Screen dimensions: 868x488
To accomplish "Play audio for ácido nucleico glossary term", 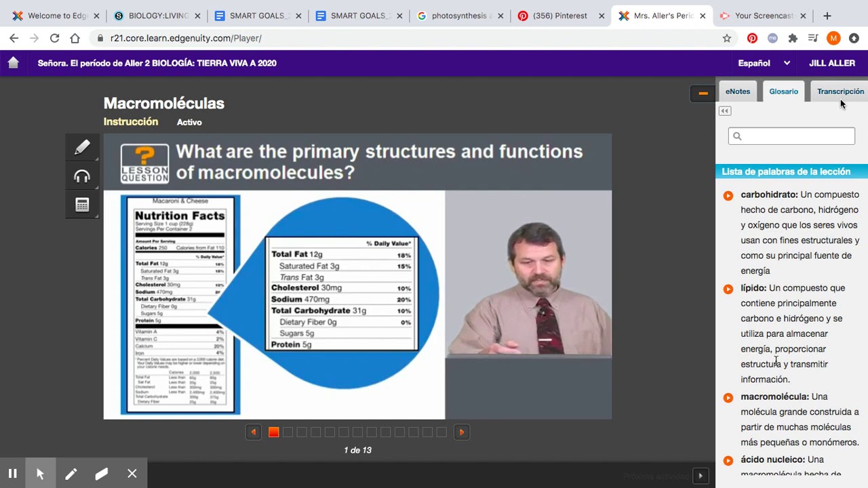I will pos(728,461).
